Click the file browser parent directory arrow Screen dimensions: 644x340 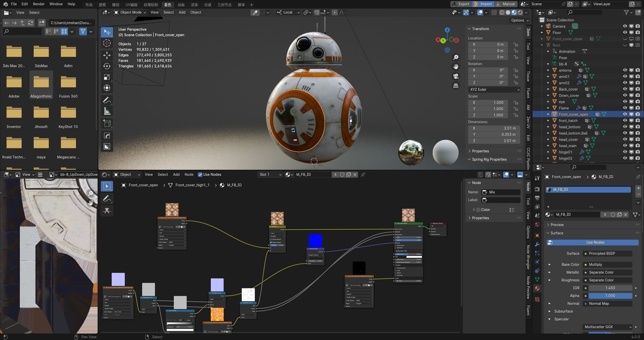tap(23, 23)
